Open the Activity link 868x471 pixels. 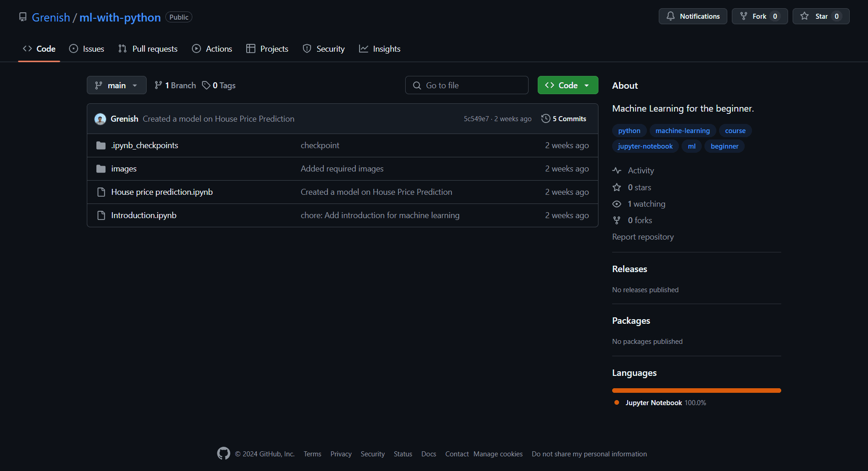click(641, 171)
